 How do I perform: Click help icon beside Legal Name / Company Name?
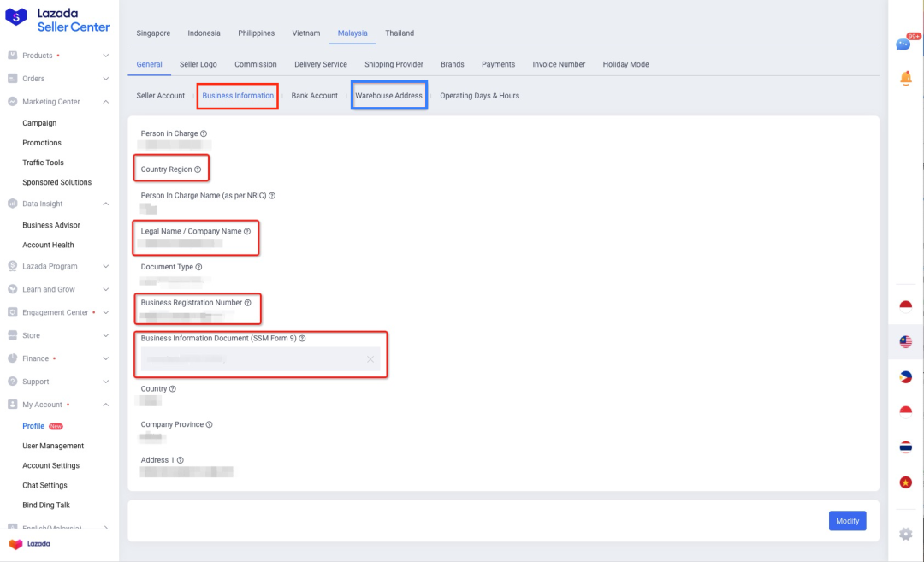pyautogui.click(x=247, y=232)
